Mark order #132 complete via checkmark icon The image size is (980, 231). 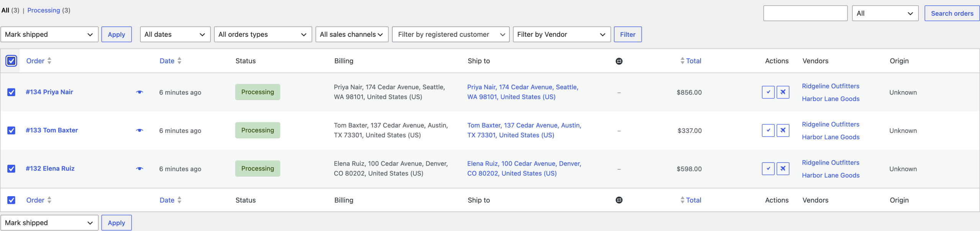768,169
